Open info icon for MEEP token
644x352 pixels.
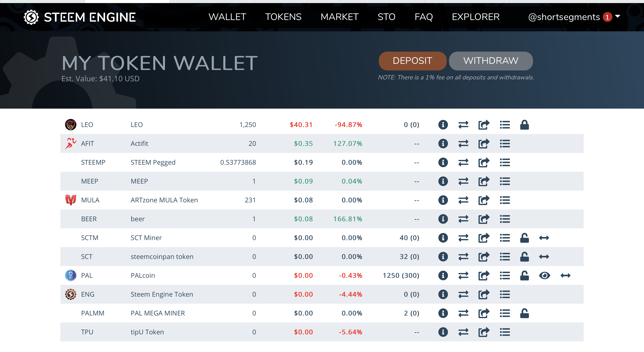tap(443, 181)
